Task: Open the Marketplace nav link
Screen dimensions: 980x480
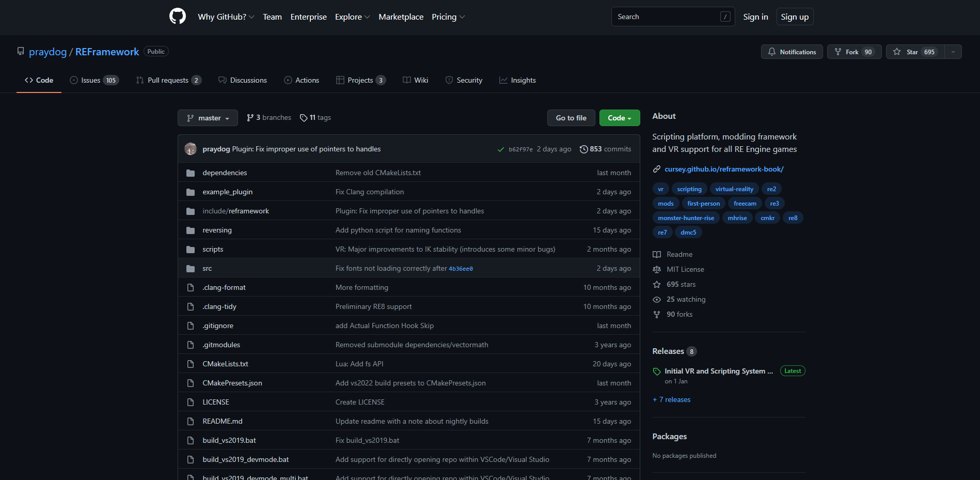Action: point(401,17)
